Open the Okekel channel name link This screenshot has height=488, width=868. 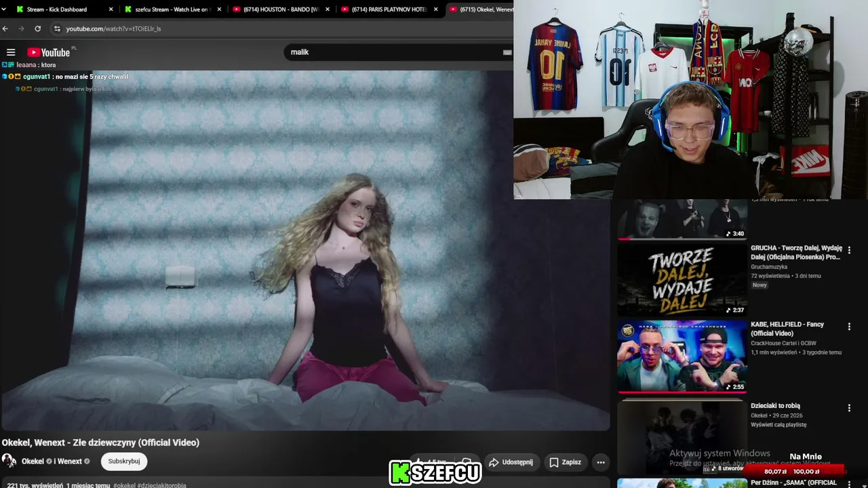[x=33, y=462]
